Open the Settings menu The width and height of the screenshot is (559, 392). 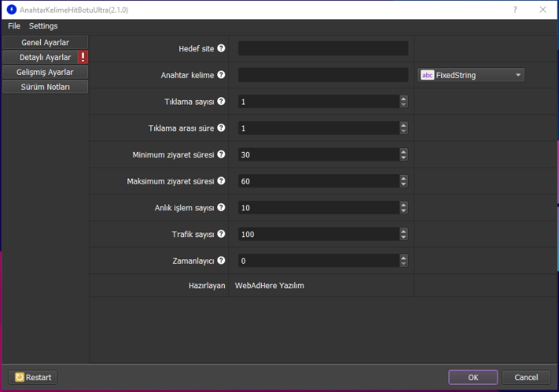[43, 26]
